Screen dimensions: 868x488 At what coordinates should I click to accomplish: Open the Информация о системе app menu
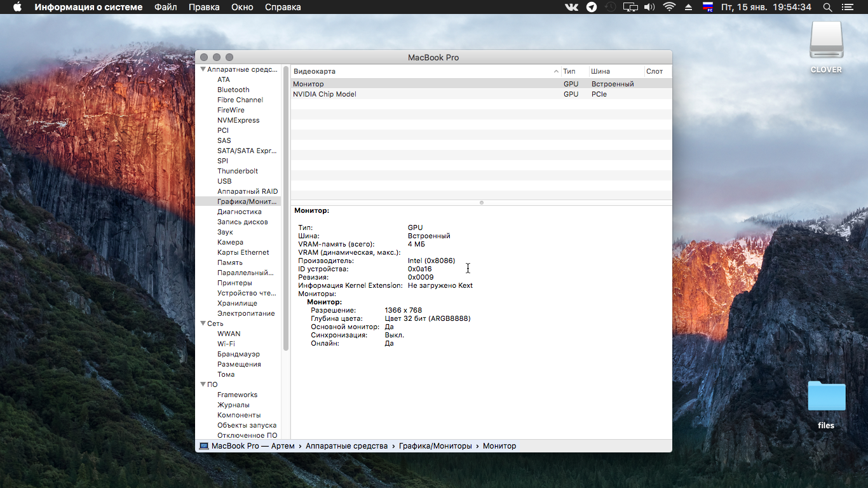(88, 7)
